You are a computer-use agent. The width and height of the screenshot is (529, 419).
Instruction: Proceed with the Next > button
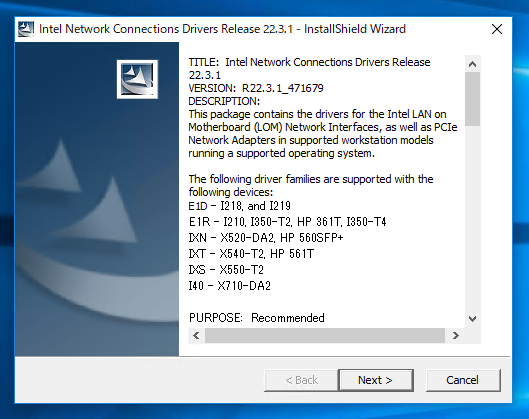[376, 380]
